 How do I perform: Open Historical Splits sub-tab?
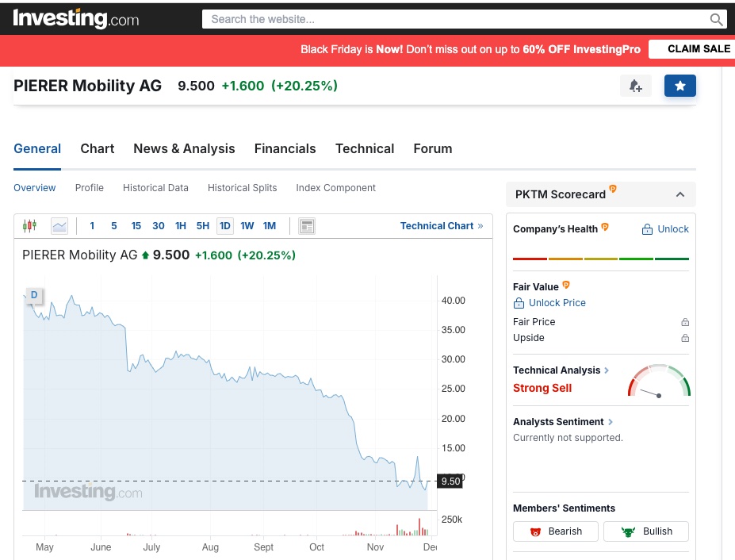(x=243, y=188)
